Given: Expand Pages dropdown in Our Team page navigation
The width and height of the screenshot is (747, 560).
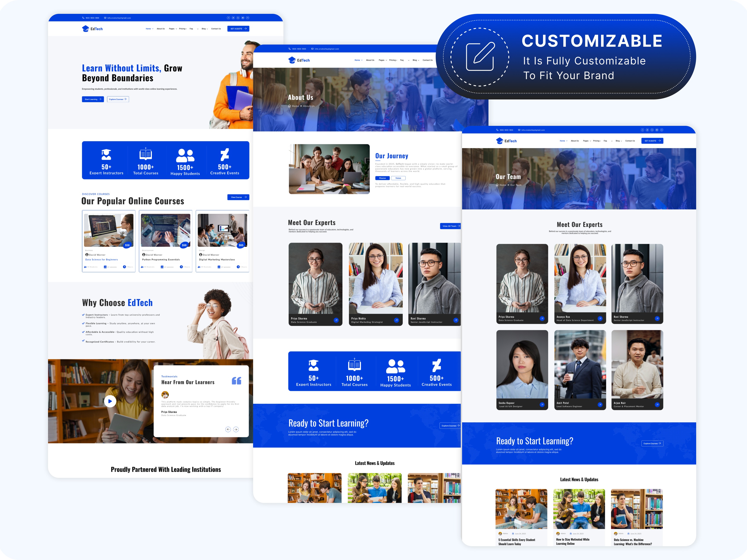Looking at the screenshot, I should 587,141.
